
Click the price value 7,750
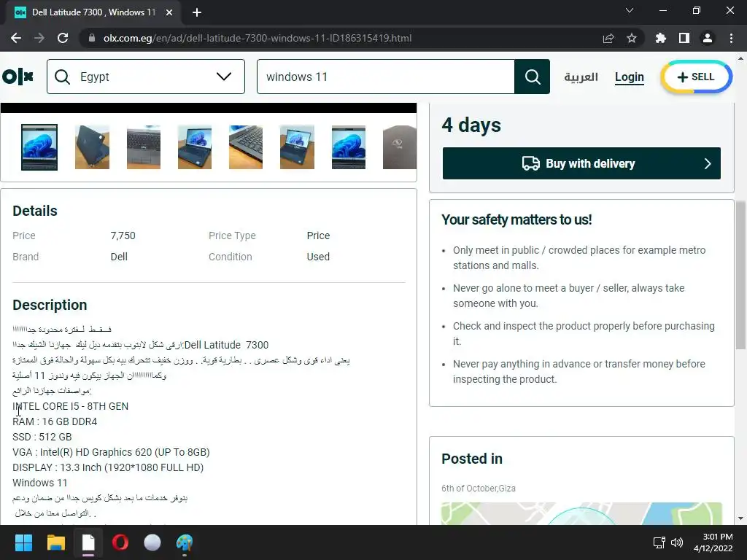123,236
